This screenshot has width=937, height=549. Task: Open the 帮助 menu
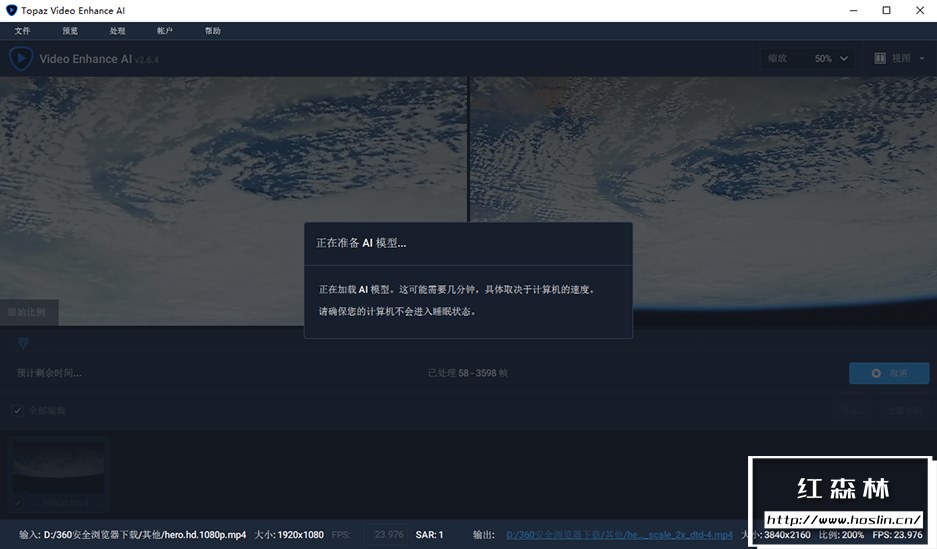tap(213, 31)
